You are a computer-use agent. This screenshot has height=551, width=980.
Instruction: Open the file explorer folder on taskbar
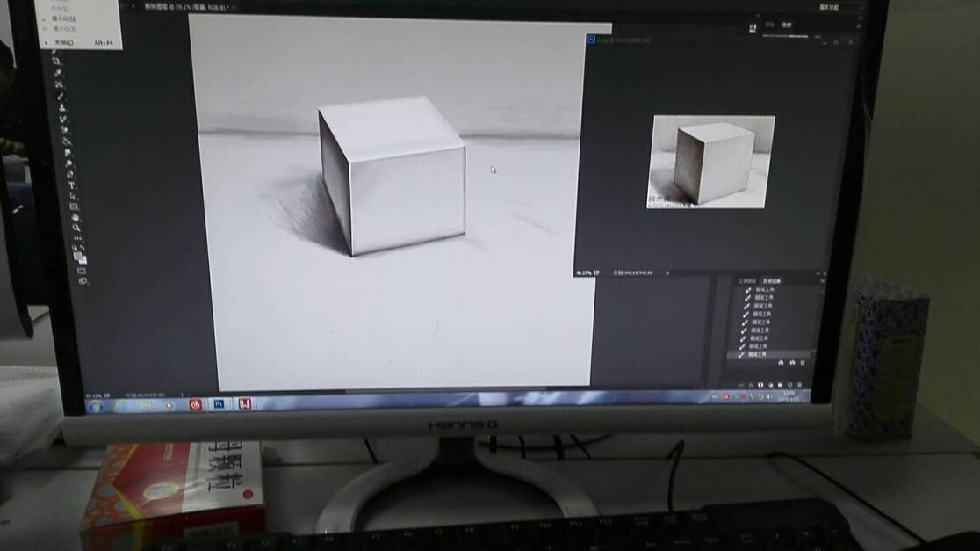[x=146, y=406]
